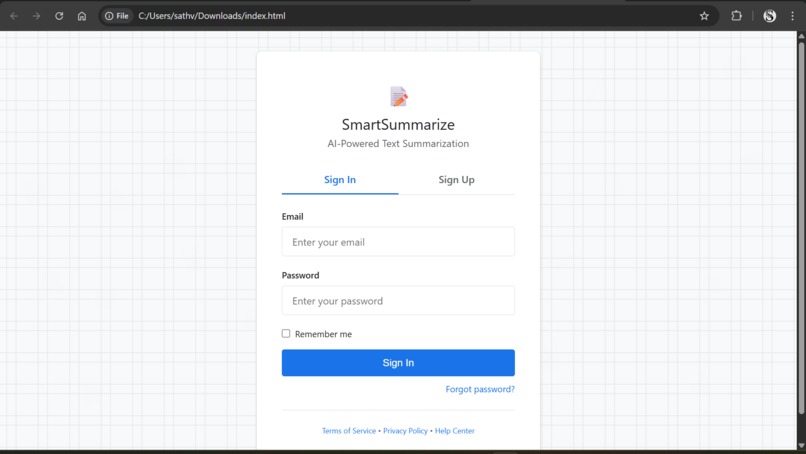The height and width of the screenshot is (454, 806).
Task: Open the browser three-dot menu
Action: coord(792,16)
